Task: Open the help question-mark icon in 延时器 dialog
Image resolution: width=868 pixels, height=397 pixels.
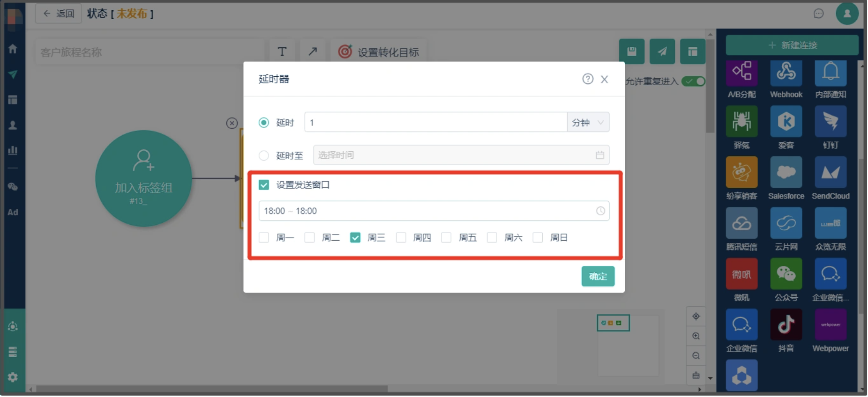Action: (589, 79)
